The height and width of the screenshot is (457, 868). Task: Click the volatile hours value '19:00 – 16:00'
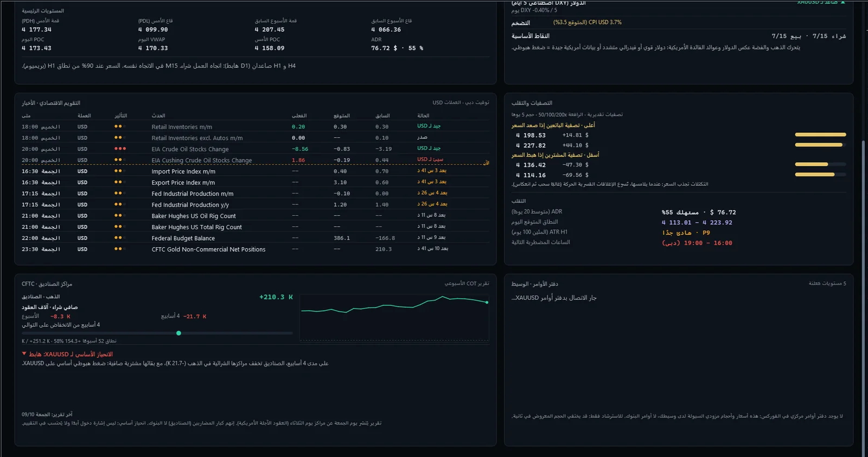point(697,243)
